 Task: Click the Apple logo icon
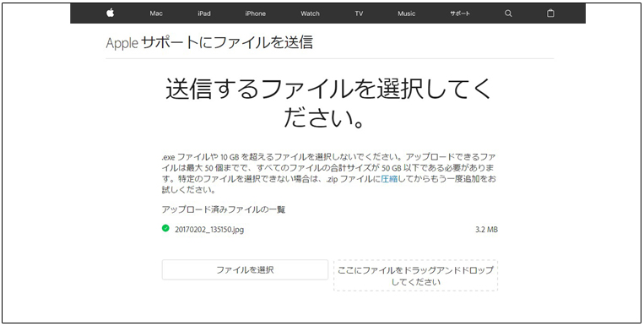click(x=110, y=14)
